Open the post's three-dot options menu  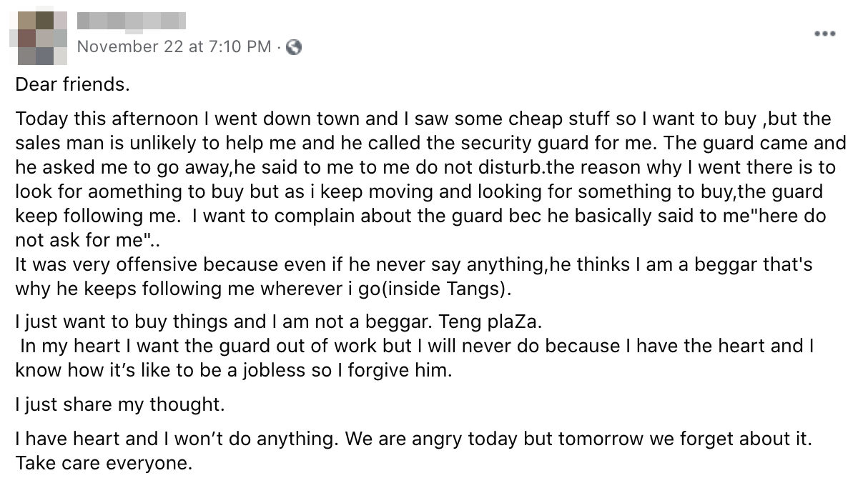(x=824, y=34)
